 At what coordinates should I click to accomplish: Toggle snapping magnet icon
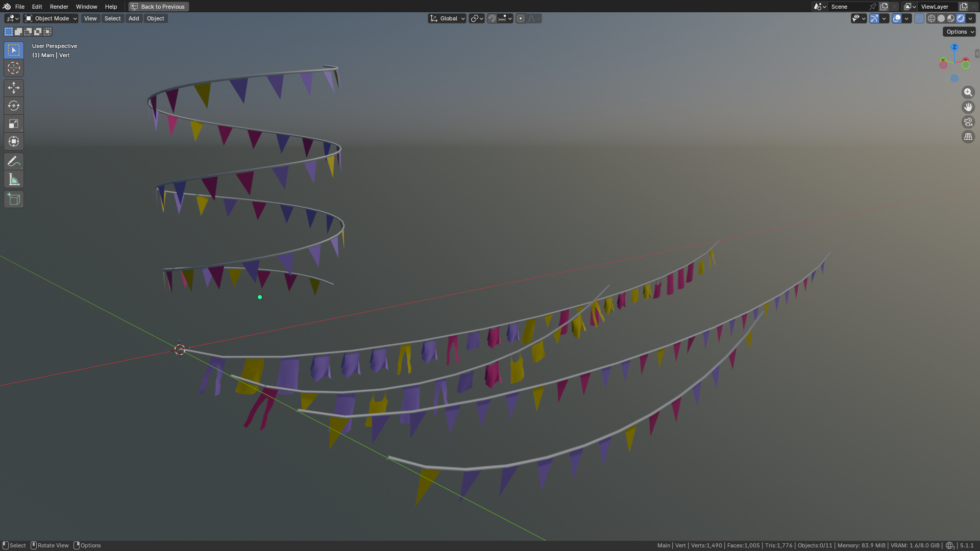492,18
